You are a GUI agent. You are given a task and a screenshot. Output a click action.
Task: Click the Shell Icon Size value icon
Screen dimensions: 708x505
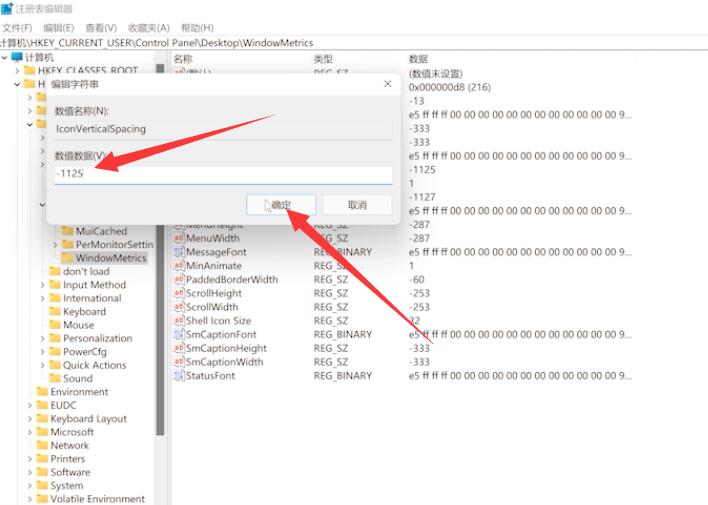point(179,321)
